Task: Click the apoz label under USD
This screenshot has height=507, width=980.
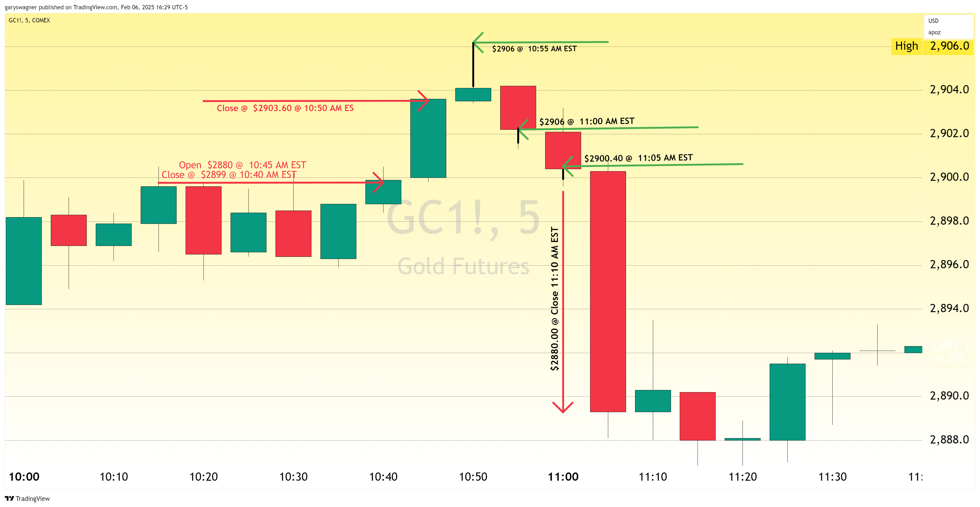Action: pyautogui.click(x=934, y=32)
